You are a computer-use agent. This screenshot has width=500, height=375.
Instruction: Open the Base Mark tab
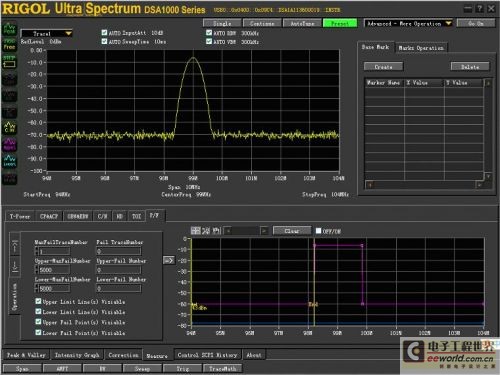[x=376, y=47]
